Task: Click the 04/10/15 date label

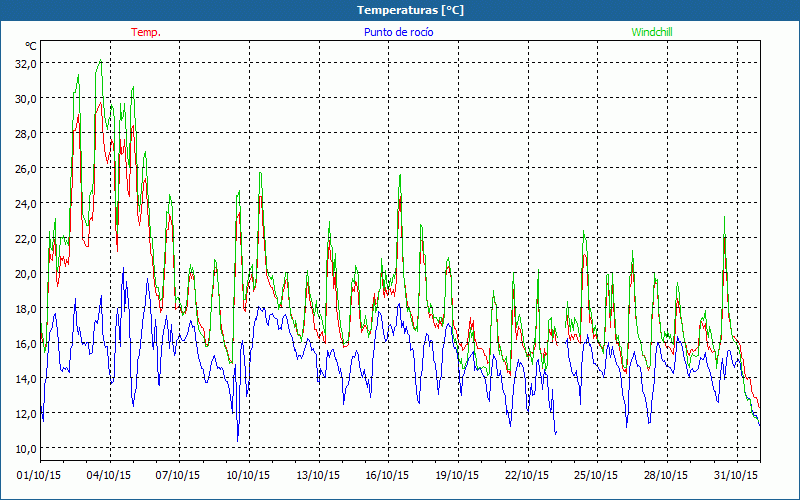Action: [x=109, y=475]
